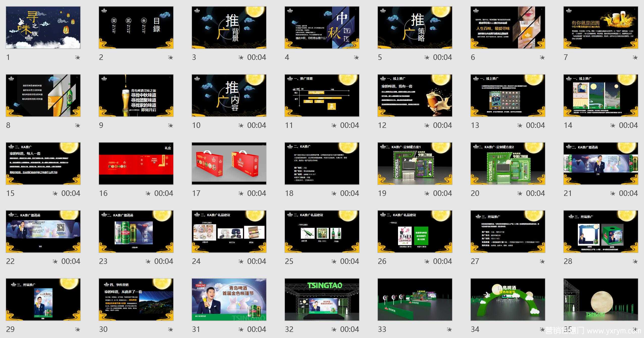644x338 pixels.
Task: Click the transition star icon under slide 2
Action: pos(170,58)
